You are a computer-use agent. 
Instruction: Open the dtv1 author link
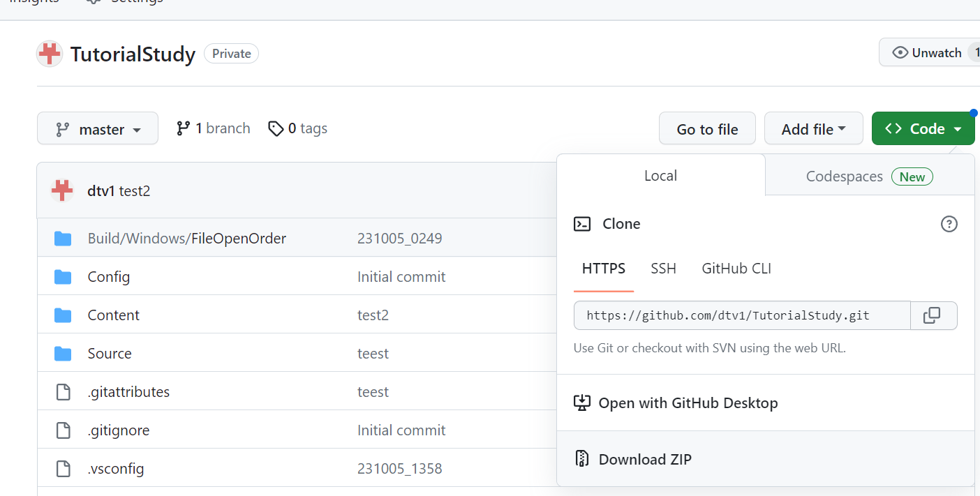click(101, 191)
